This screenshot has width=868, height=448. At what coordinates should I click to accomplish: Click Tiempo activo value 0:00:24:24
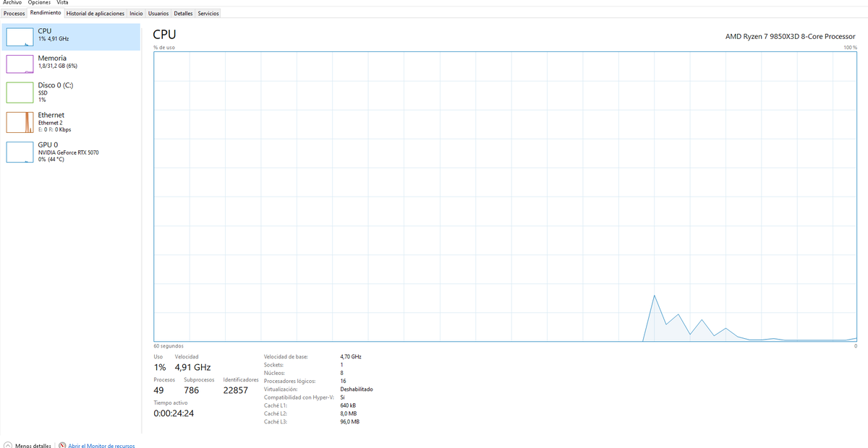tap(174, 413)
